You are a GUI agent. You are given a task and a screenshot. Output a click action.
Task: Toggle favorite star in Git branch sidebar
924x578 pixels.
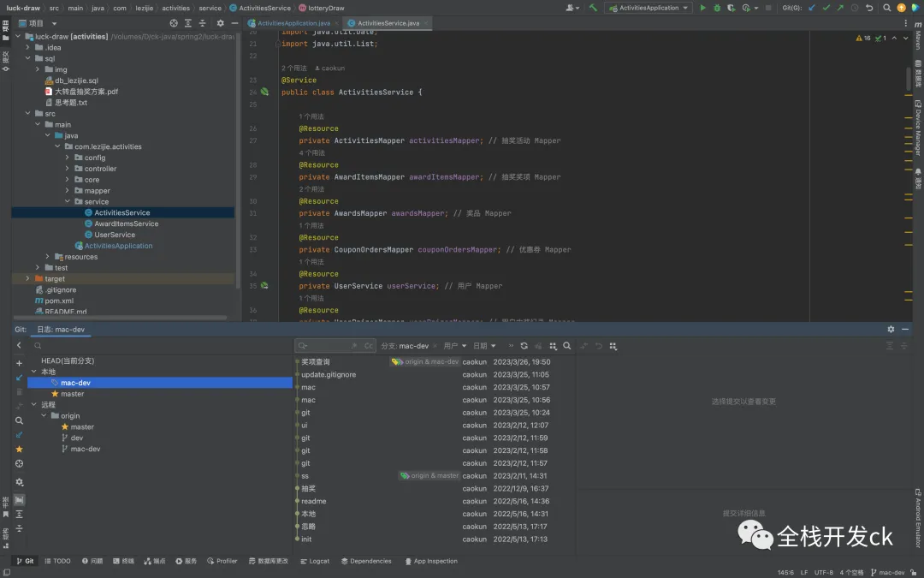click(19, 449)
